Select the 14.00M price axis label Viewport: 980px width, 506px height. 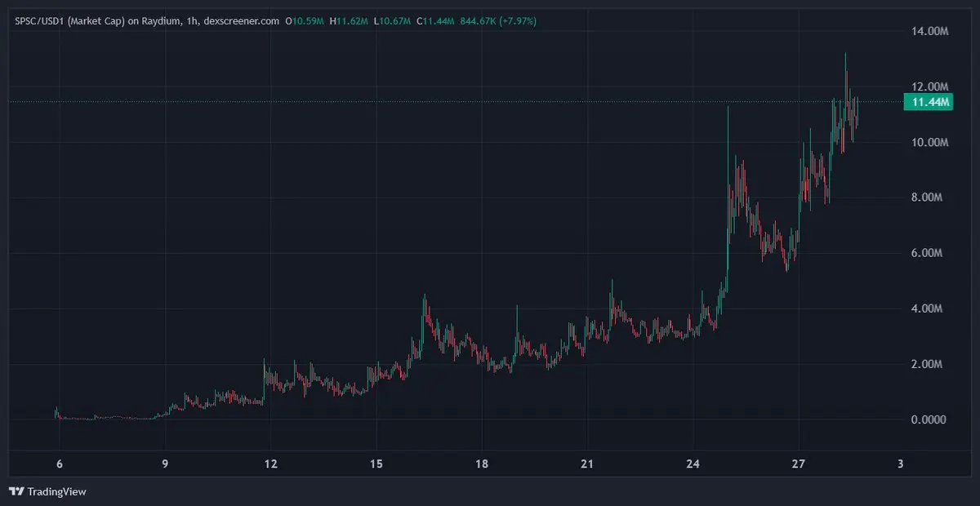point(930,31)
